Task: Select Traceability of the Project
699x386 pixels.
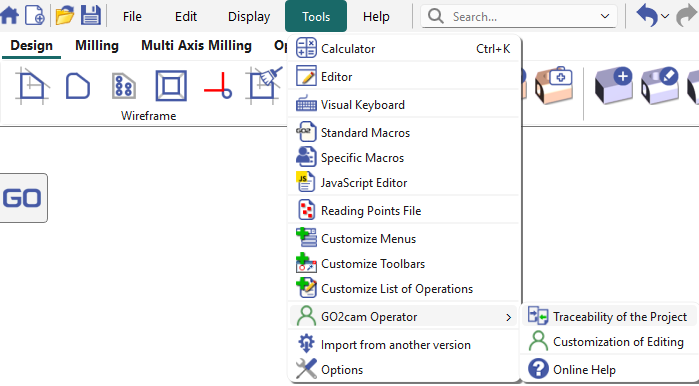Action: click(609, 316)
